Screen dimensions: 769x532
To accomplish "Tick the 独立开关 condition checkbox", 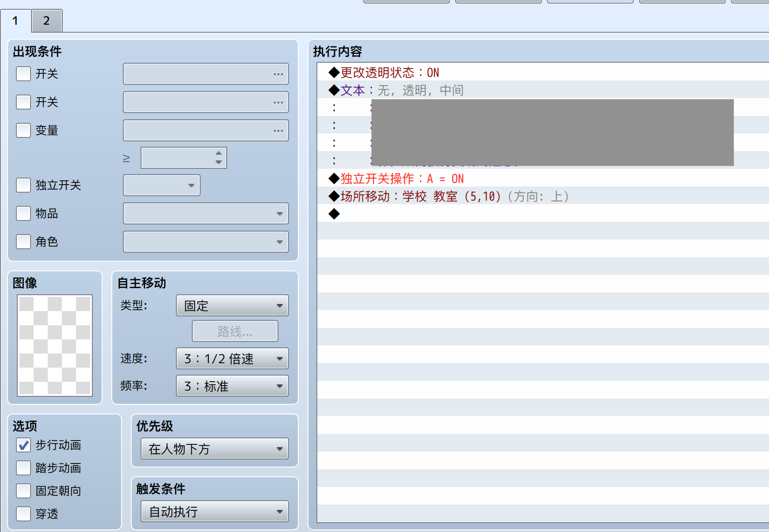I will (x=23, y=185).
